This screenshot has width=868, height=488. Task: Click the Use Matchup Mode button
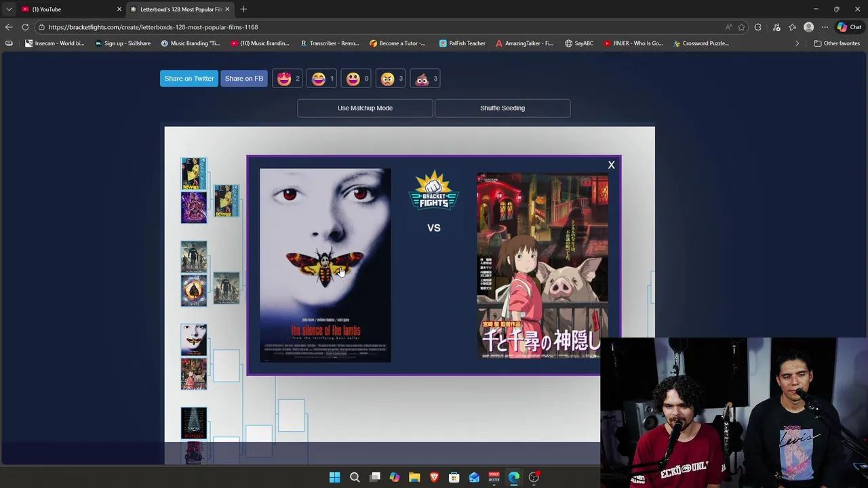365,108
